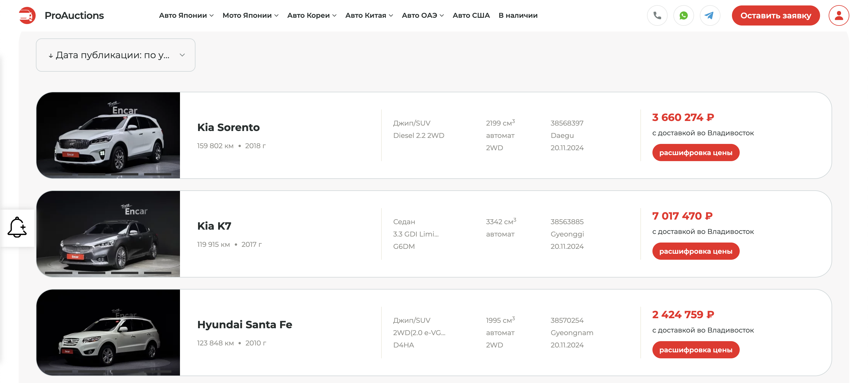Click the Daegu location text
The width and height of the screenshot is (868, 383).
(562, 136)
